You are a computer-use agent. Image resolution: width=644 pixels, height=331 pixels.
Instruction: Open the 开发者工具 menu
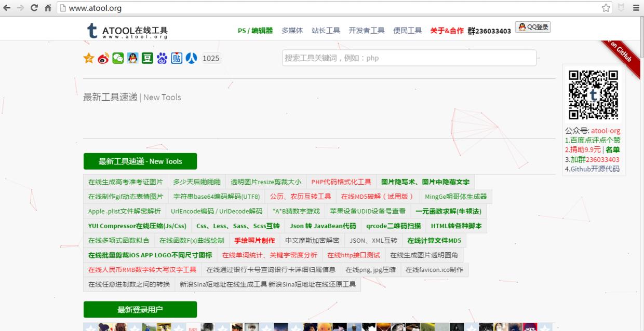[367, 31]
